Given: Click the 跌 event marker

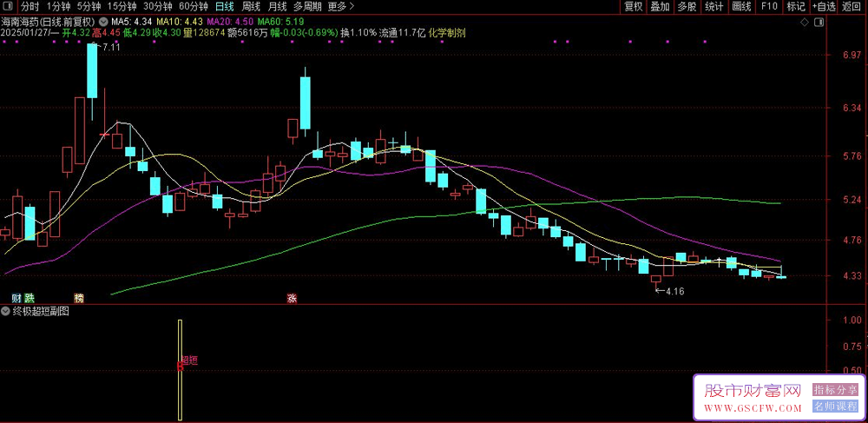Looking at the screenshot, I should point(29,298).
